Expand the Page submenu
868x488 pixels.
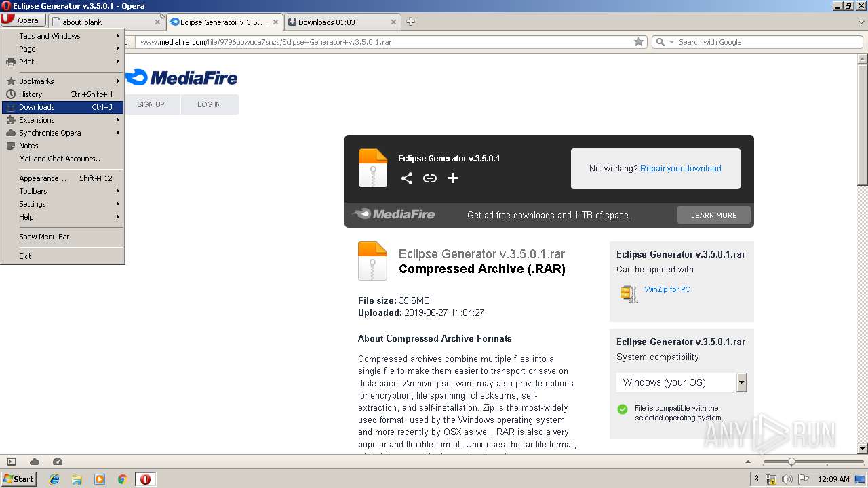coord(62,49)
